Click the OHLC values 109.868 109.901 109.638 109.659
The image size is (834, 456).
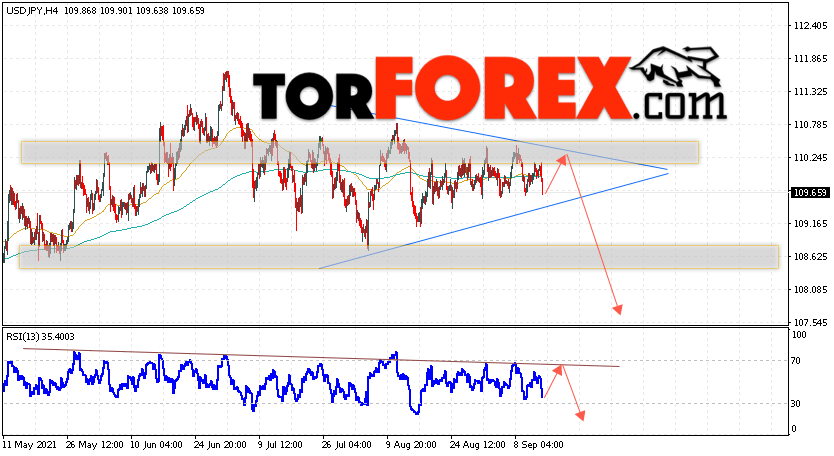click(x=135, y=11)
